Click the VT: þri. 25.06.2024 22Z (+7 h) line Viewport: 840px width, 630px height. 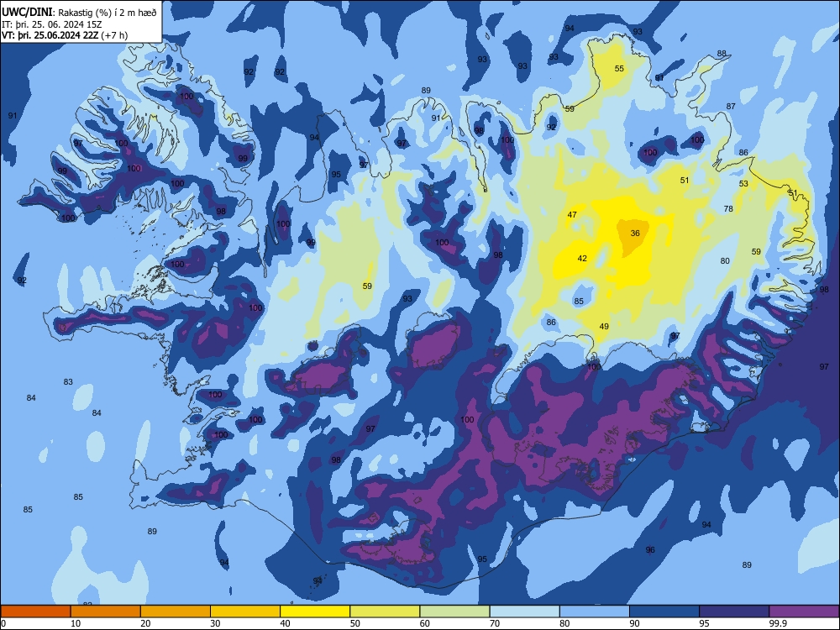tap(65, 35)
